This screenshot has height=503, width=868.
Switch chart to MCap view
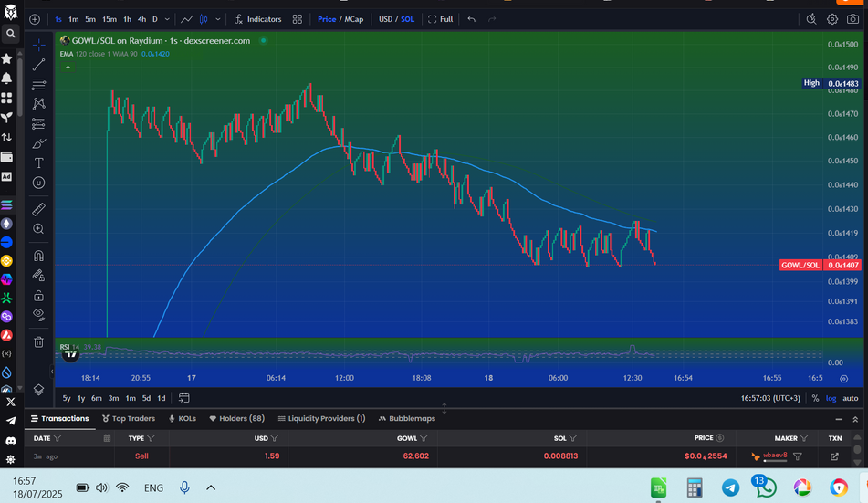point(354,19)
